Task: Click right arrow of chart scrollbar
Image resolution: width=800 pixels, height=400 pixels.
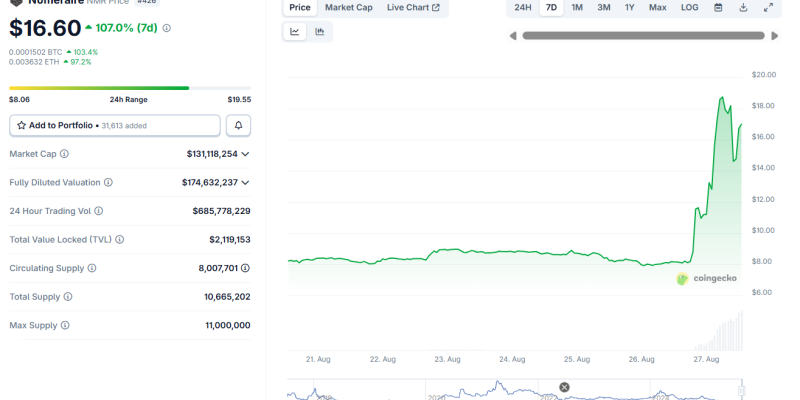Action: 774,36
